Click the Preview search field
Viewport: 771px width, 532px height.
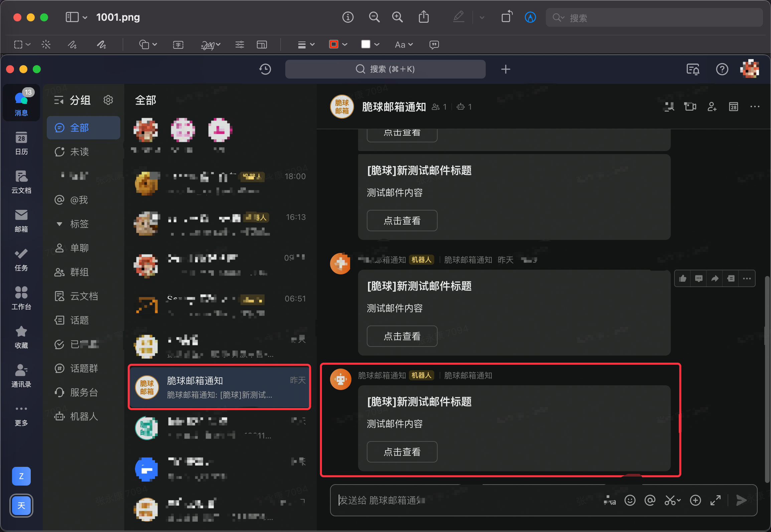click(x=654, y=17)
